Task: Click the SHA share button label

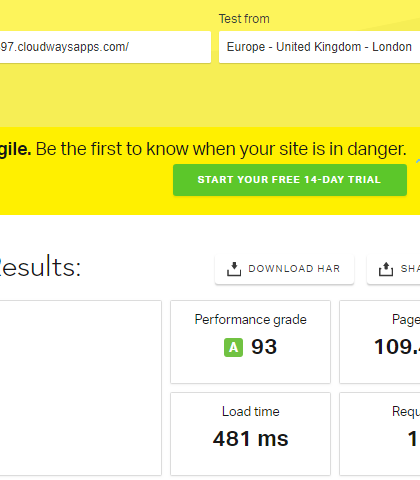Action: click(410, 269)
